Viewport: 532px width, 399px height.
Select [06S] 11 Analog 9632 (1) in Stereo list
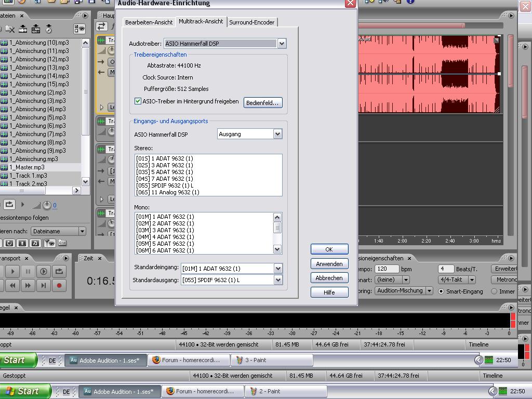168,192
